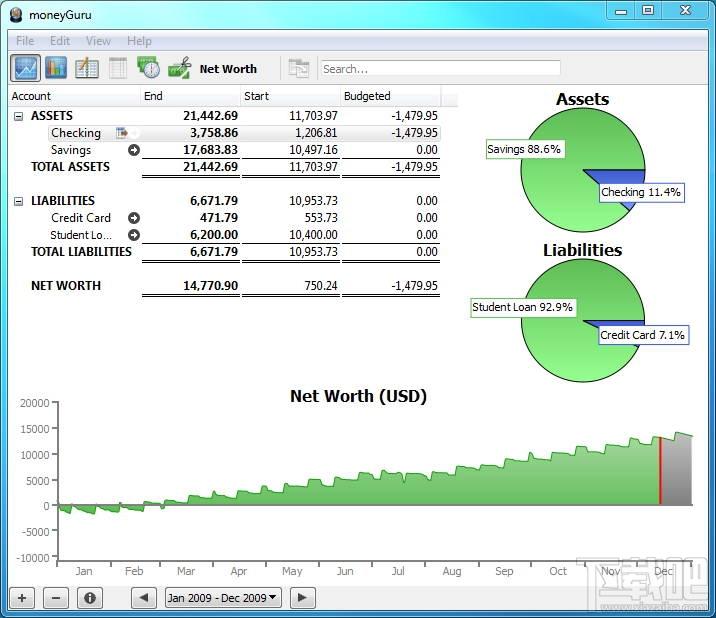This screenshot has height=618, width=716.
Task: Click the net worth end value 14,770.90
Action: point(211,286)
